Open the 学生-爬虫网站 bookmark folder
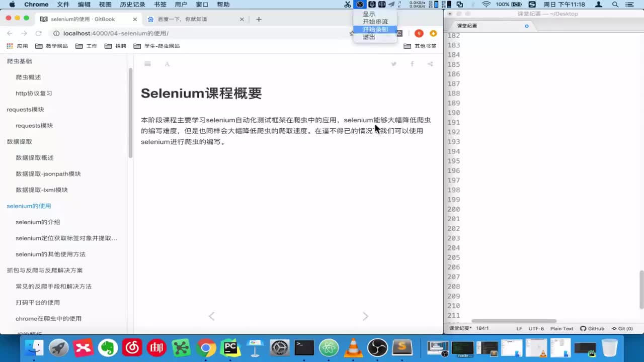Viewport: 644px width, 362px height. 156,46
